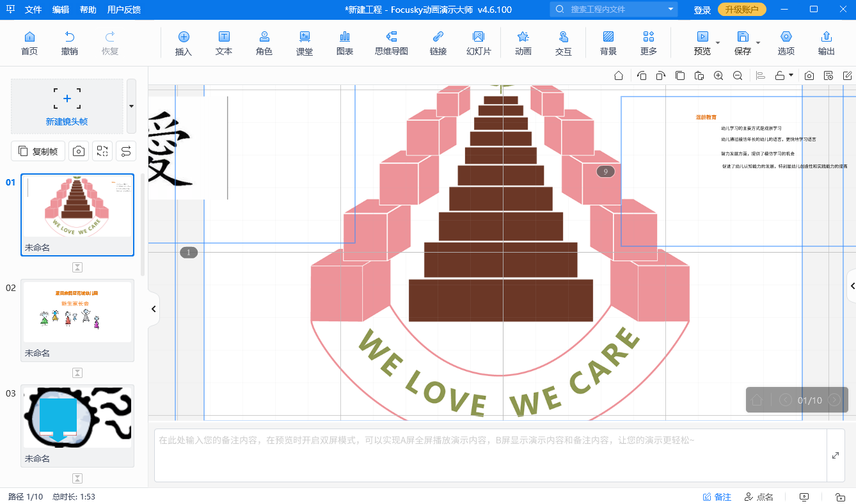Open 文件 file menu
This screenshot has width=856, height=504.
33,10
